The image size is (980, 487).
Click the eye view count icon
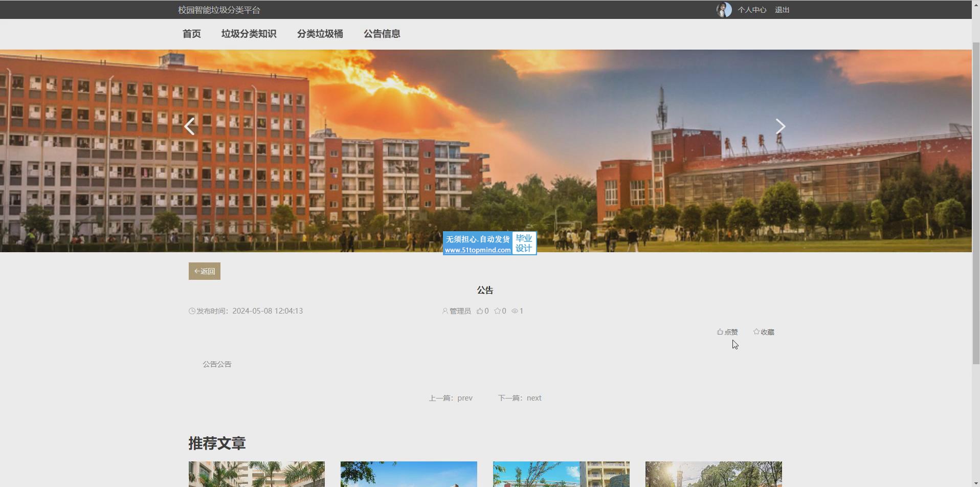click(515, 311)
